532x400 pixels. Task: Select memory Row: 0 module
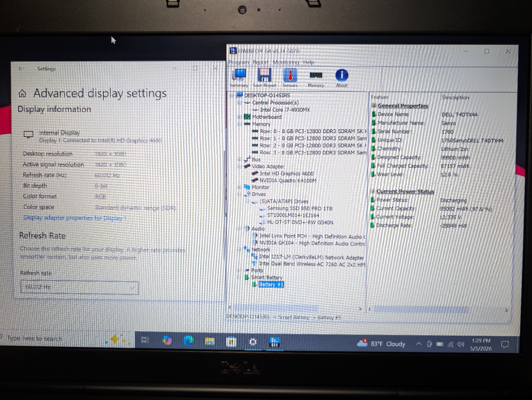(x=314, y=131)
